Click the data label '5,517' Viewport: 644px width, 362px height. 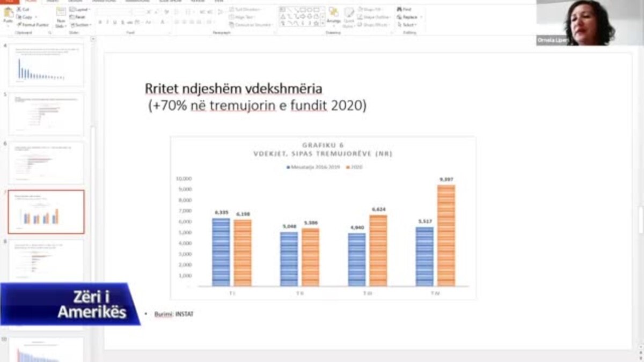pos(425,221)
